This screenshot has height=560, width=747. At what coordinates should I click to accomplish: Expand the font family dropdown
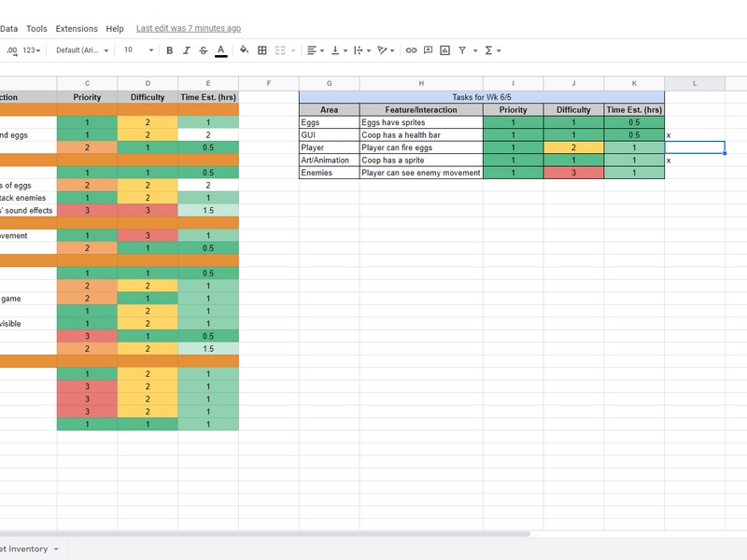point(82,50)
